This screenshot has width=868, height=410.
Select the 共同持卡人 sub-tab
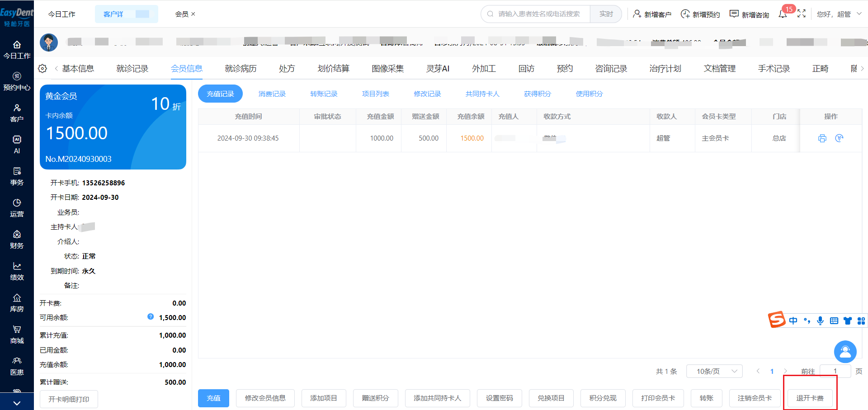click(x=482, y=94)
